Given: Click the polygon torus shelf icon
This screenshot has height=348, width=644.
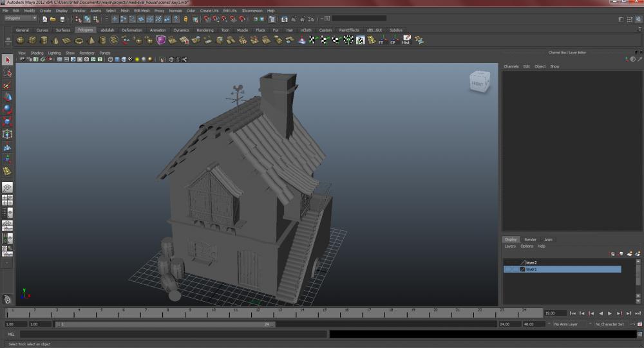Looking at the screenshot, I should (79, 40).
